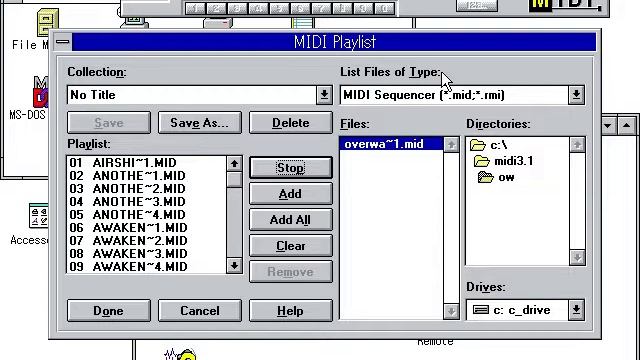Open the Drives dropdown arrow

576,310
